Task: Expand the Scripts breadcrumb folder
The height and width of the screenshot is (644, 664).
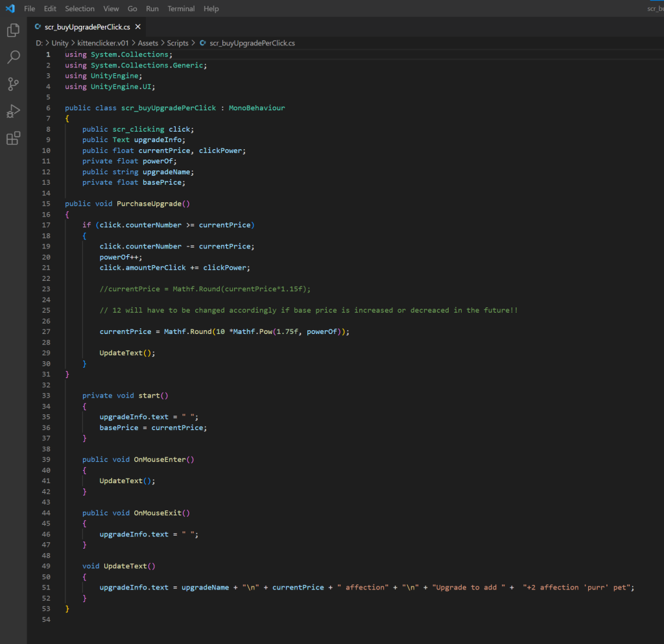Action: point(177,43)
